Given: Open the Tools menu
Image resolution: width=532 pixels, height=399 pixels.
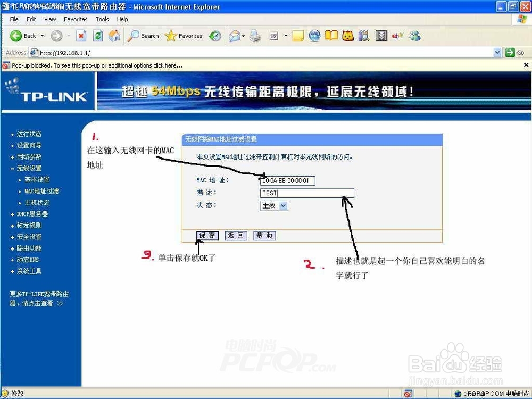Looking at the screenshot, I should 102,19.
